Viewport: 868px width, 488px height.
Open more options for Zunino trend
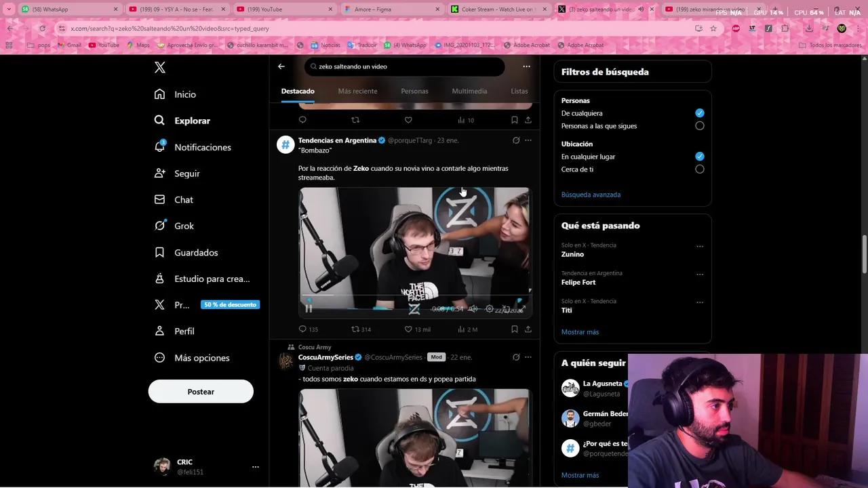[700, 246]
